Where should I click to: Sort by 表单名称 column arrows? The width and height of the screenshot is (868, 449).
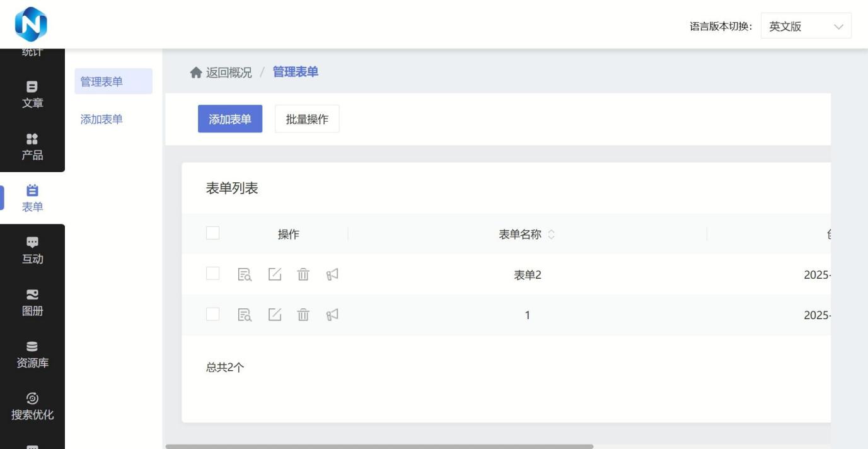click(x=552, y=235)
